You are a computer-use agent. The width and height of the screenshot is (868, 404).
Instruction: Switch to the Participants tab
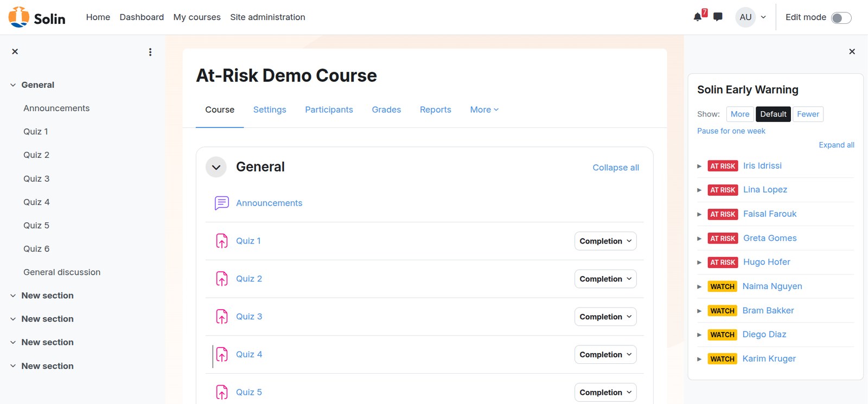[329, 110]
